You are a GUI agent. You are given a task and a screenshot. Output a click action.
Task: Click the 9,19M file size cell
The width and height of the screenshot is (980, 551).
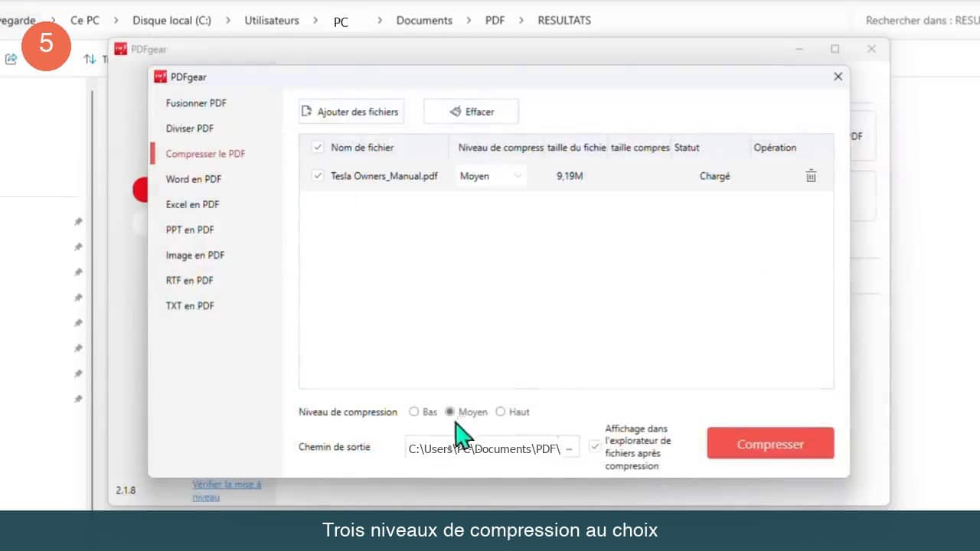point(570,176)
